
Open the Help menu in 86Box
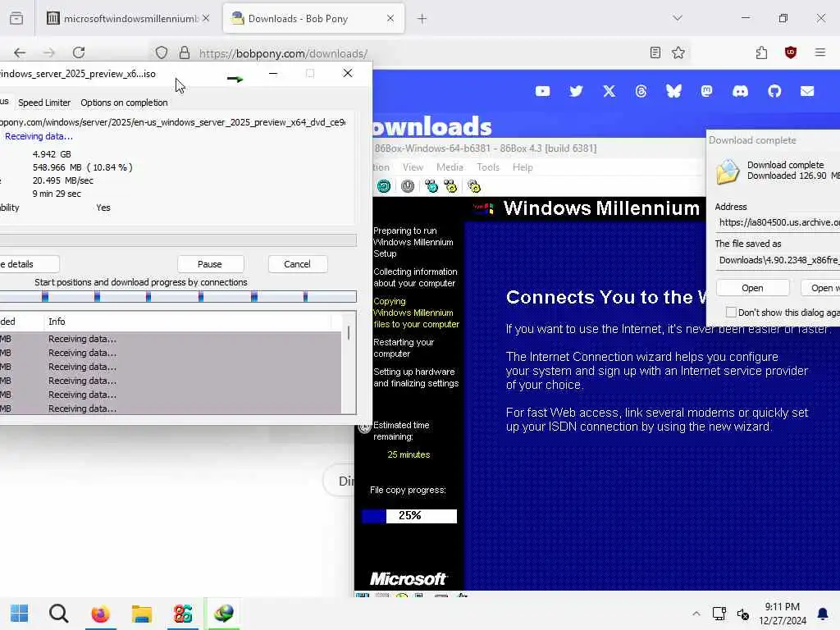click(523, 167)
